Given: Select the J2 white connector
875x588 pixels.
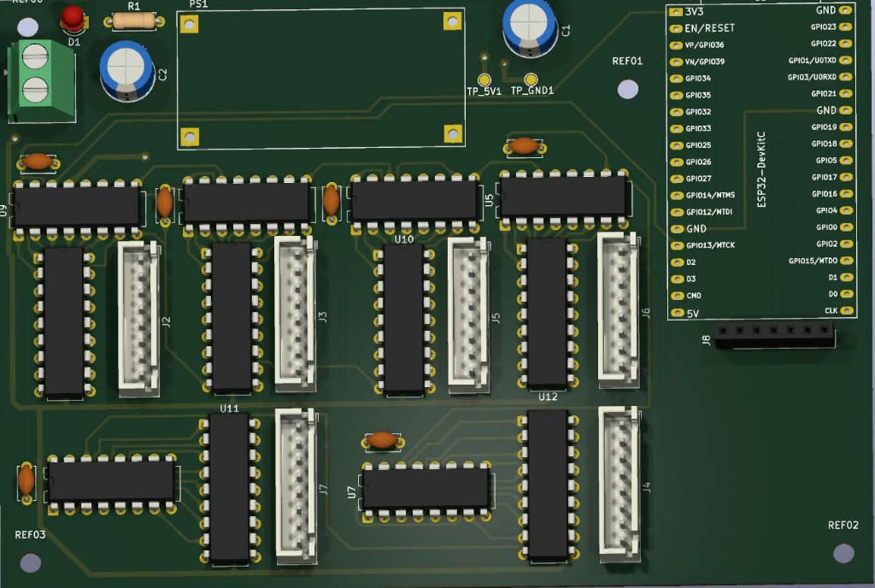Looking at the screenshot, I should [x=138, y=319].
